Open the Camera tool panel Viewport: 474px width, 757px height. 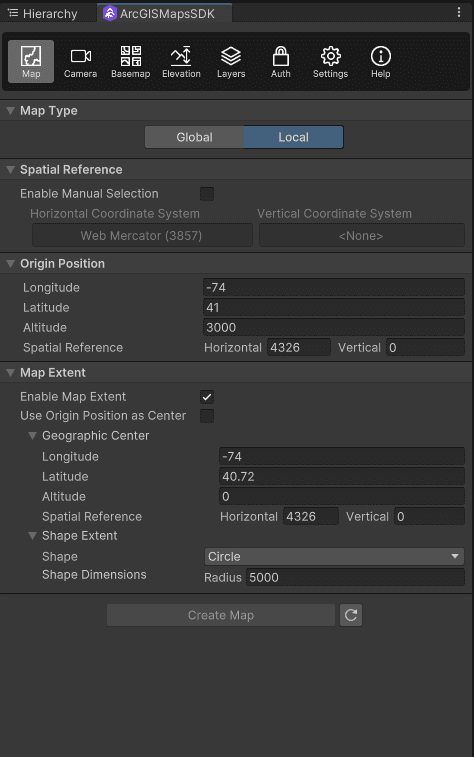pos(81,62)
